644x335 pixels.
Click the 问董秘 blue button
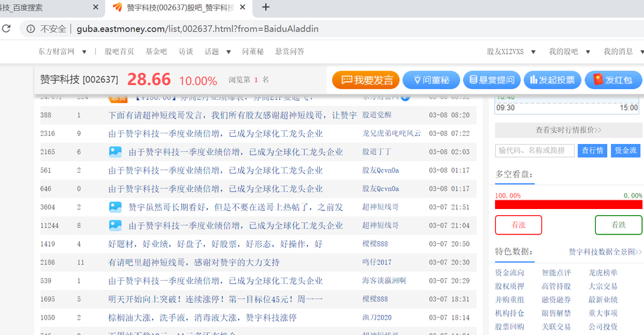click(x=431, y=80)
